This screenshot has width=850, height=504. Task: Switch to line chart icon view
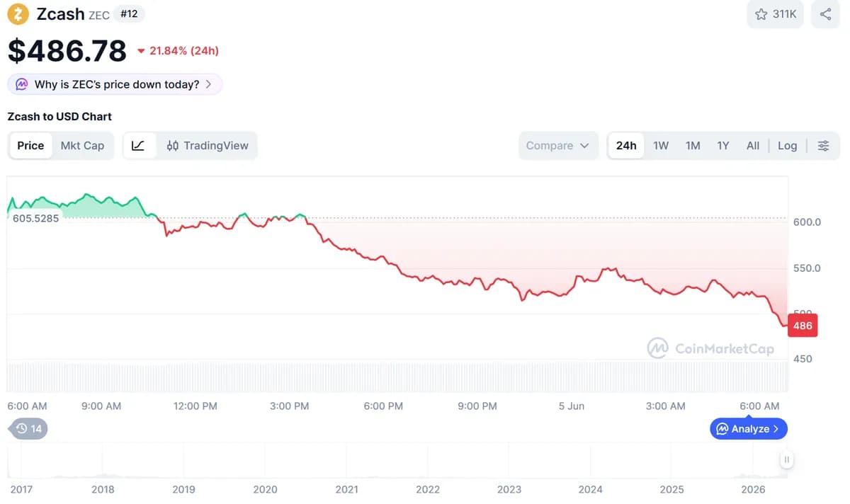[x=139, y=146]
